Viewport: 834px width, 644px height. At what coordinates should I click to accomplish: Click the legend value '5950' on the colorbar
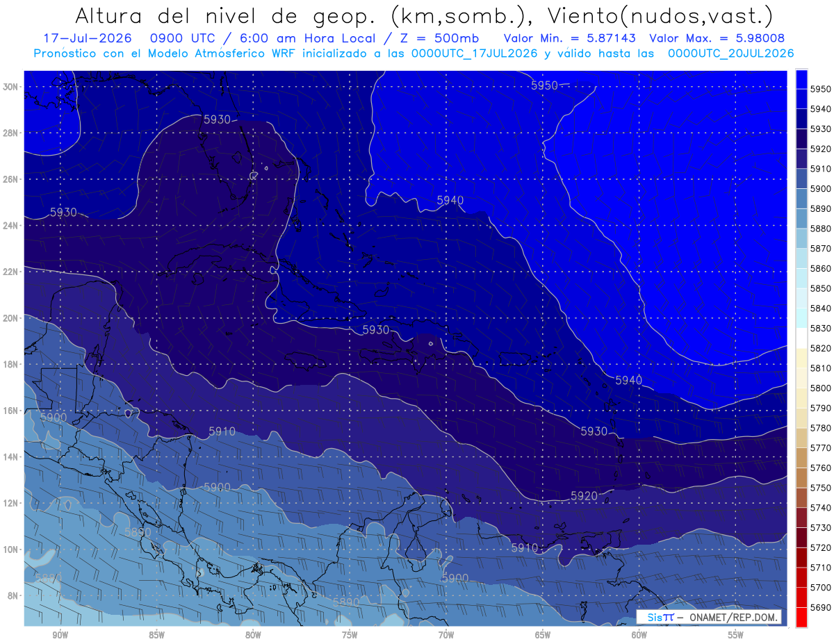820,90
